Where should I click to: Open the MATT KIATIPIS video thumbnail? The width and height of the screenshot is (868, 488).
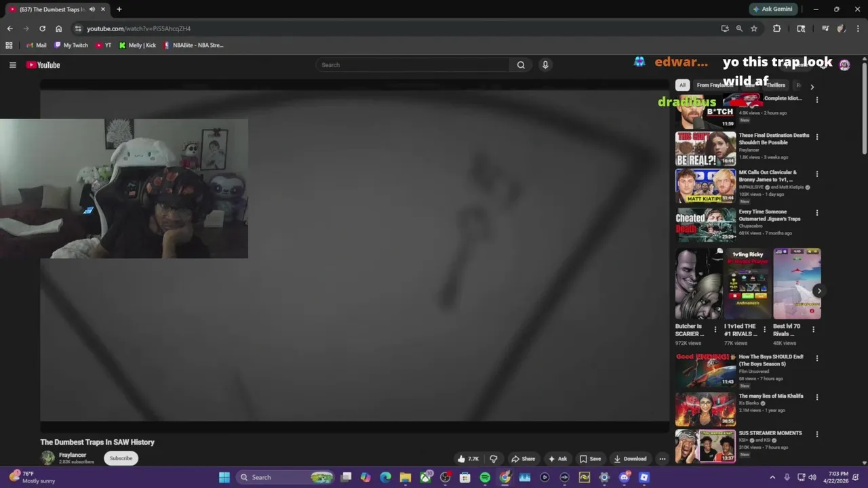(705, 186)
